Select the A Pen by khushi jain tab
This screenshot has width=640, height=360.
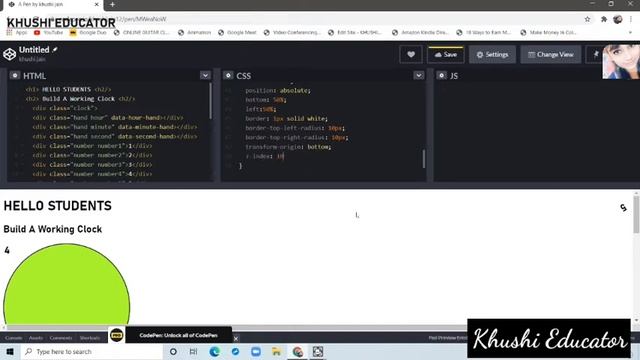(x=53, y=4)
